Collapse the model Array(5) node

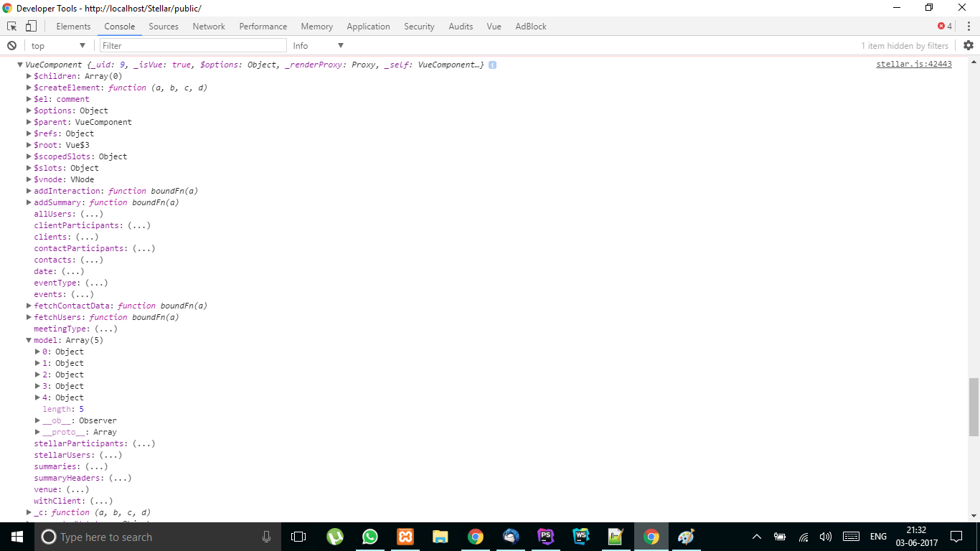point(29,340)
